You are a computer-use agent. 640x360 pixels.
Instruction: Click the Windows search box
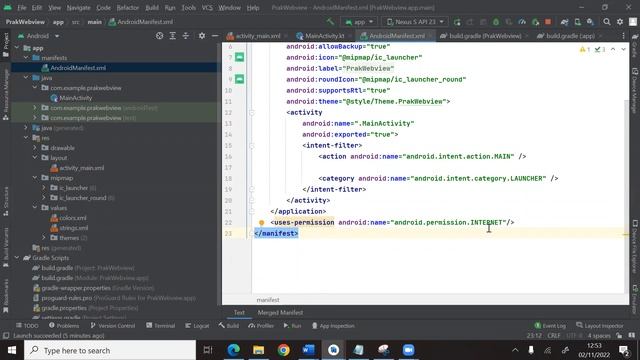(110, 350)
